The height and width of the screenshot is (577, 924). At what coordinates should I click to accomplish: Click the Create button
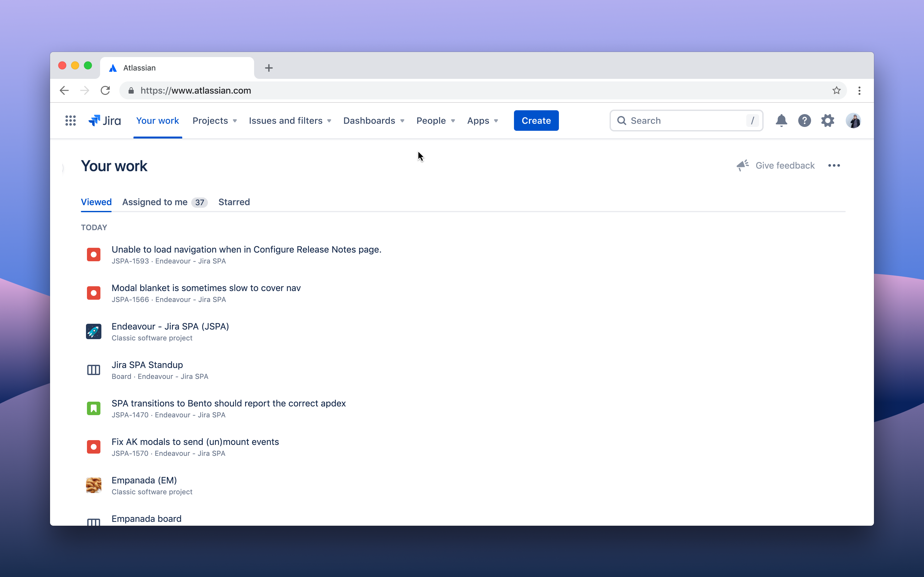coord(536,120)
